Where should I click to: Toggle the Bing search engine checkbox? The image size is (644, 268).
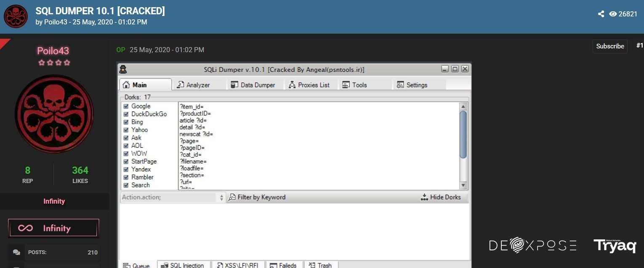tap(126, 122)
